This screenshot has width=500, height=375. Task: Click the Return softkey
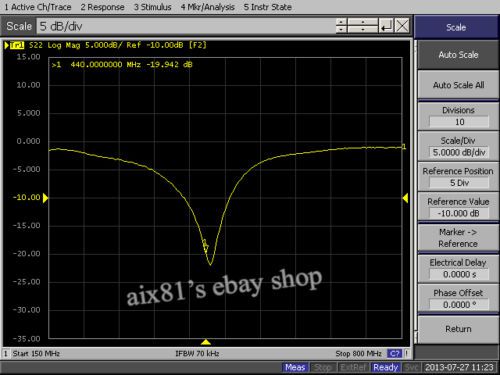[458, 329]
